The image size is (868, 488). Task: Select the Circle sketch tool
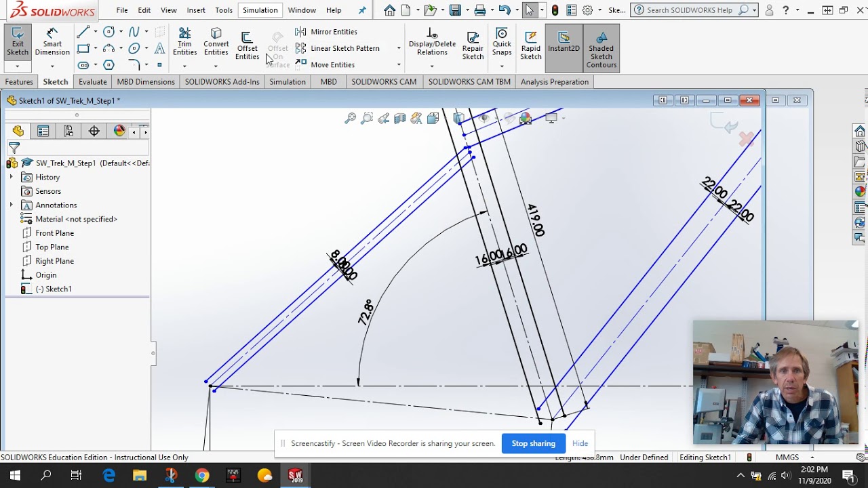(x=108, y=32)
